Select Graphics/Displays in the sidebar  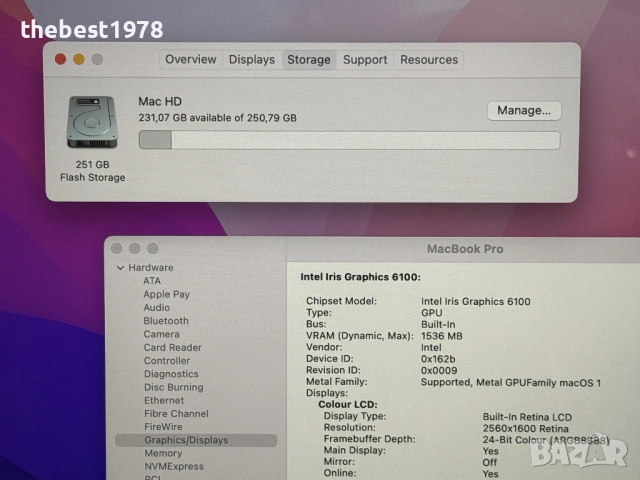point(196,440)
